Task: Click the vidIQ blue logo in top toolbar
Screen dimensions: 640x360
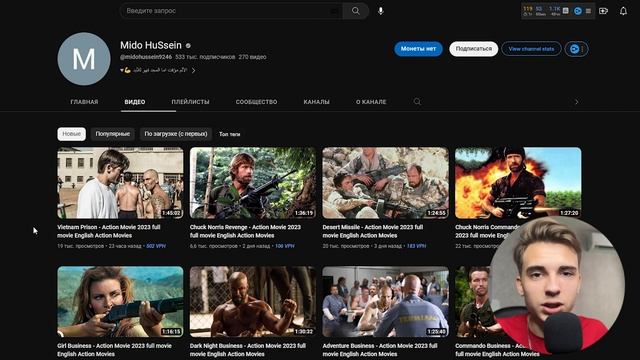Action: (x=578, y=11)
